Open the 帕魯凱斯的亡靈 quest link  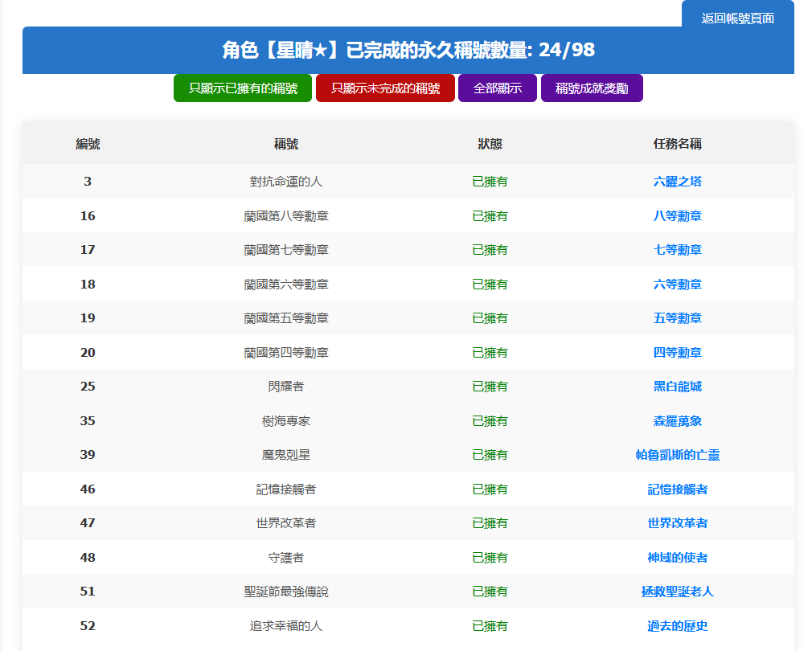[678, 455]
